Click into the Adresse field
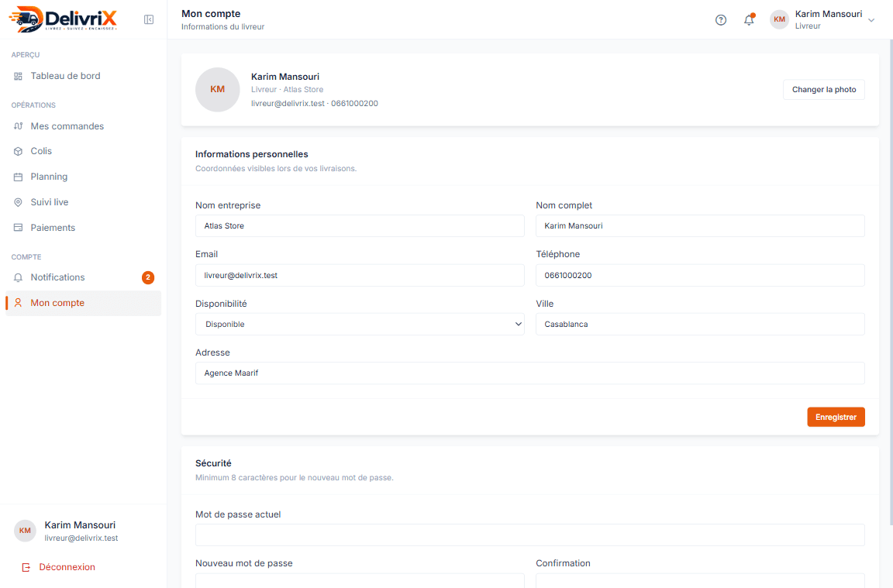Image resolution: width=893 pixels, height=588 pixels. click(x=530, y=373)
